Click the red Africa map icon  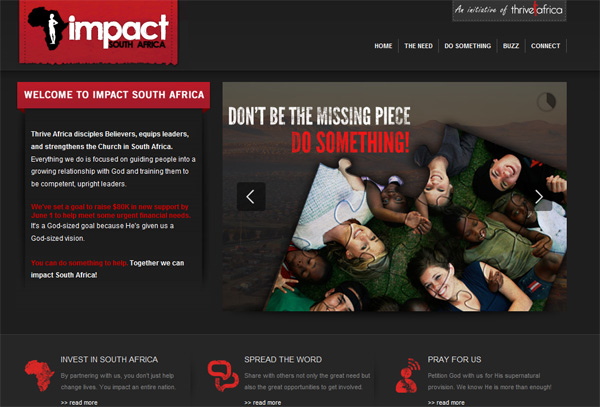pos(39,376)
